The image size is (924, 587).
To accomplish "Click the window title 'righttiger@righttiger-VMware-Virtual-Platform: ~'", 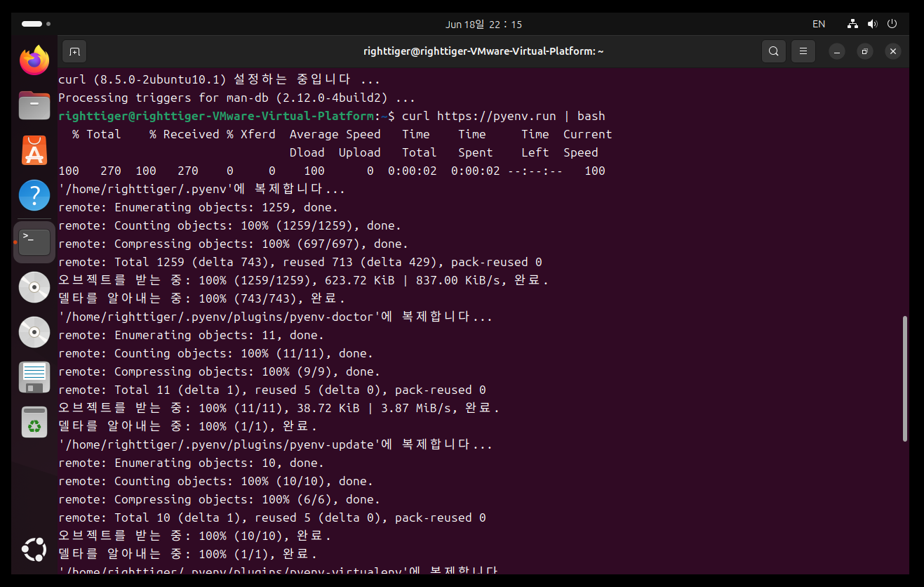I will [x=483, y=51].
